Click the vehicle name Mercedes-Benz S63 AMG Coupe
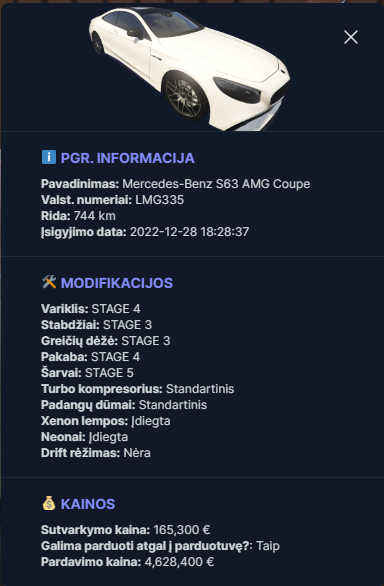The image size is (384, 586). pyautogui.click(x=216, y=184)
